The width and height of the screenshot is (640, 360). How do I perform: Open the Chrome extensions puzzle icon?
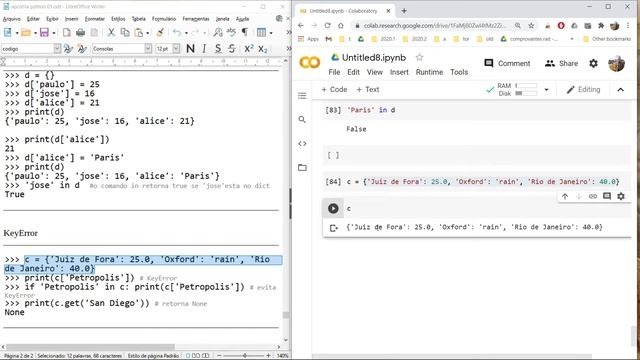[601, 26]
